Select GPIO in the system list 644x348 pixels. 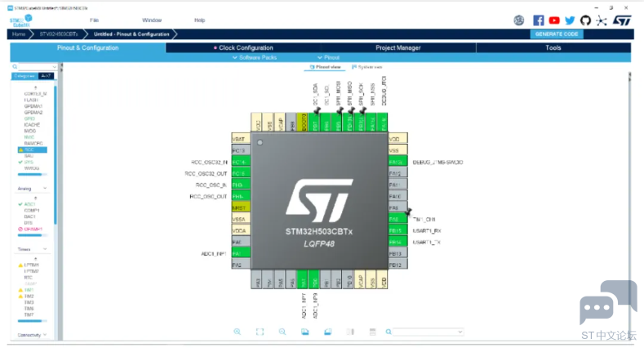(x=29, y=118)
